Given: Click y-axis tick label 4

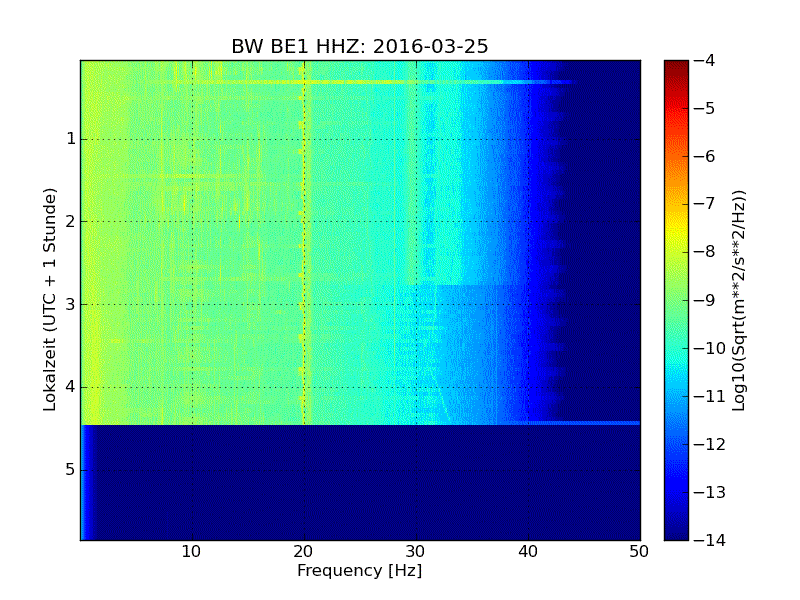Looking at the screenshot, I should pyautogui.click(x=71, y=387).
